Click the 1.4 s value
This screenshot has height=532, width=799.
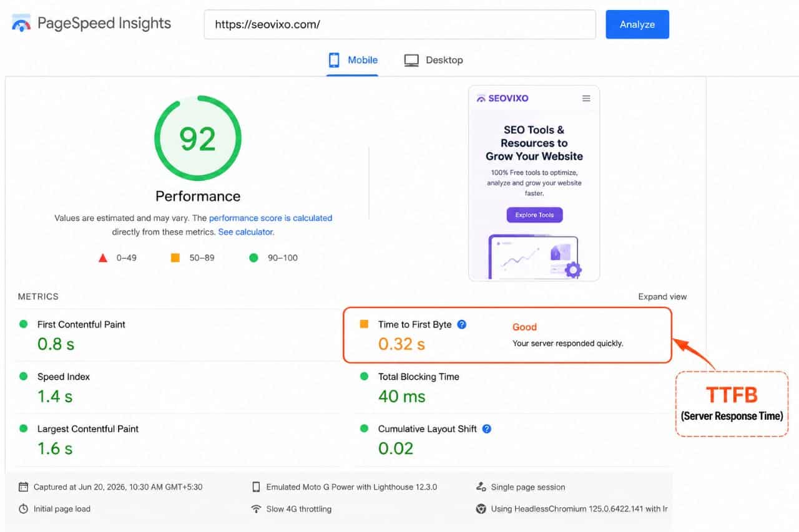55,396
